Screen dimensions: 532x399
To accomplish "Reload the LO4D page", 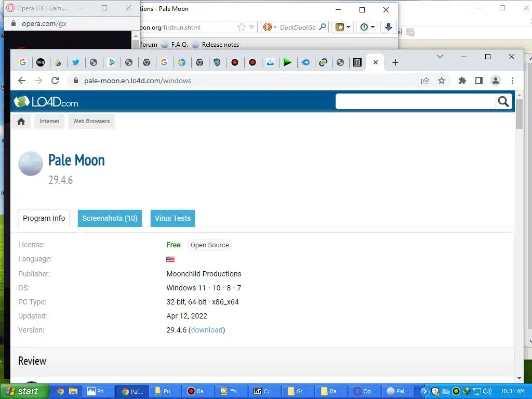I will point(55,81).
